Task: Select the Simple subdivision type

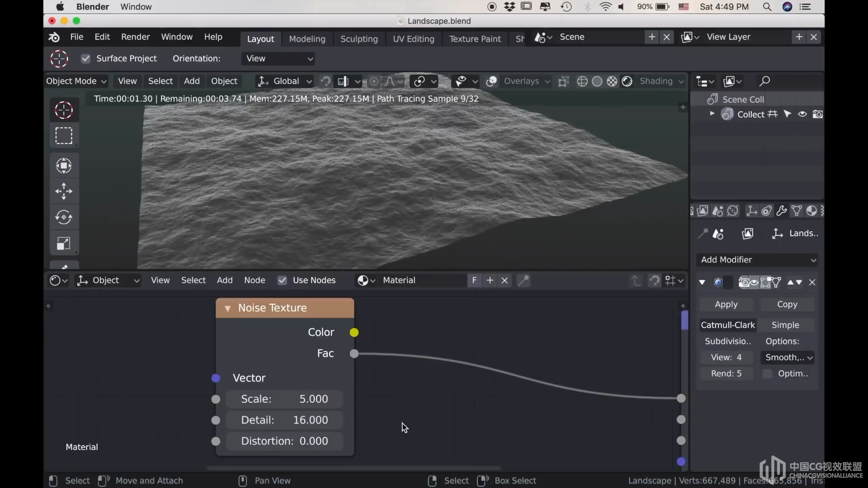Action: coord(786,325)
